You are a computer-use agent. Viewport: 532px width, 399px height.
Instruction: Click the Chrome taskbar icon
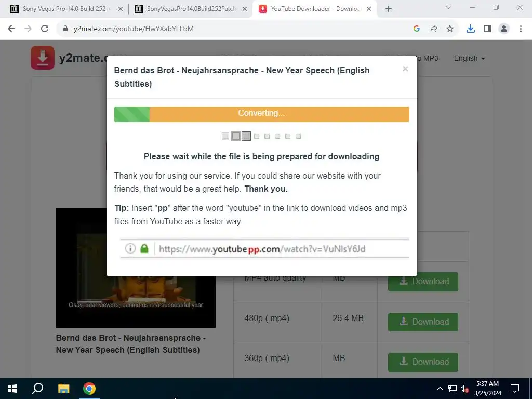(x=89, y=389)
